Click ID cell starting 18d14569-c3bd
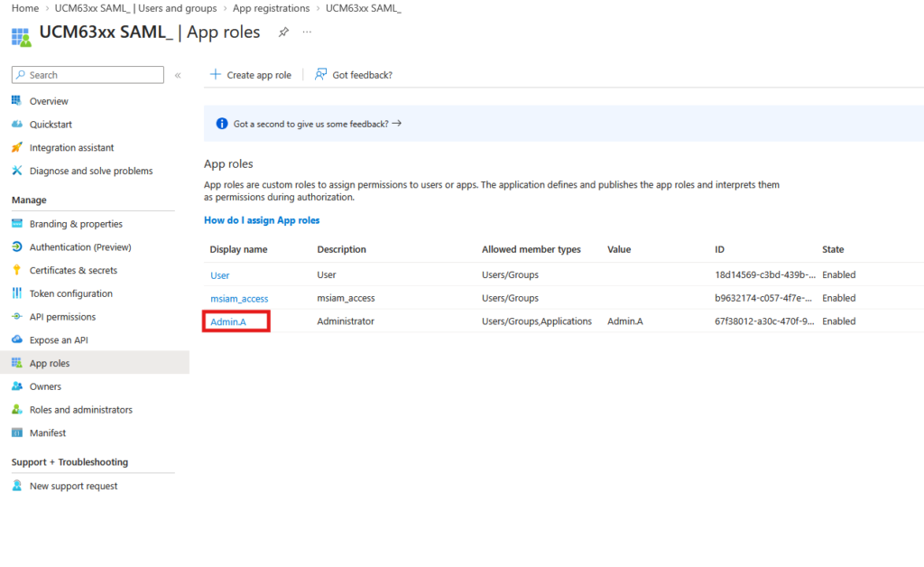This screenshot has height=567, width=924. tap(765, 274)
